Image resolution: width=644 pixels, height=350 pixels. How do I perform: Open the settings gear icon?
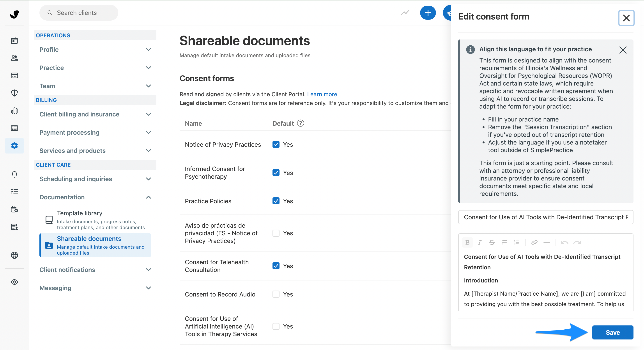coord(14,145)
